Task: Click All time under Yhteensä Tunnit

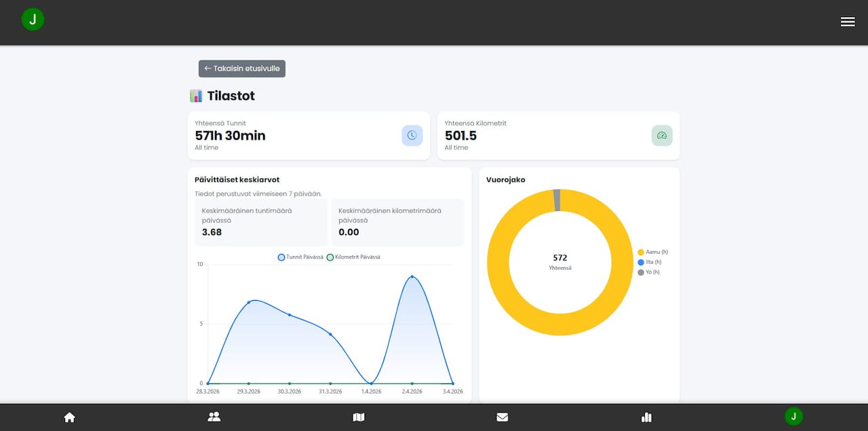Action: 206,147
